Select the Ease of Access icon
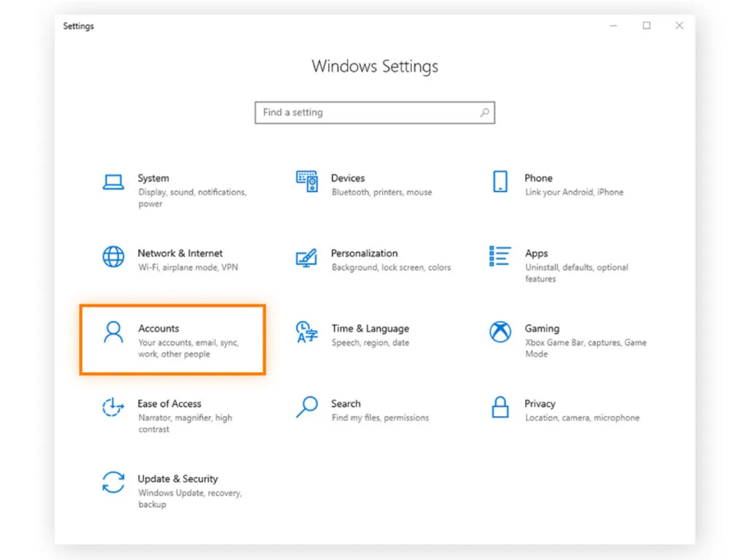The width and height of the screenshot is (748, 560). pos(113,408)
